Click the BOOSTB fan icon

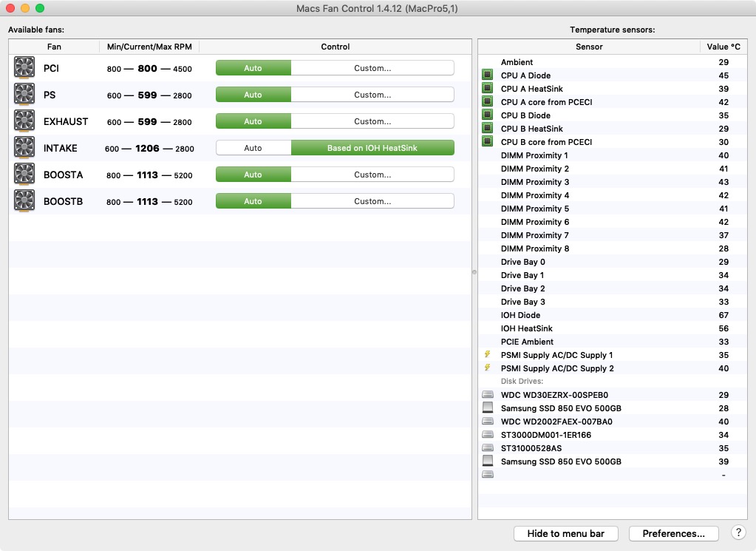[x=24, y=200]
